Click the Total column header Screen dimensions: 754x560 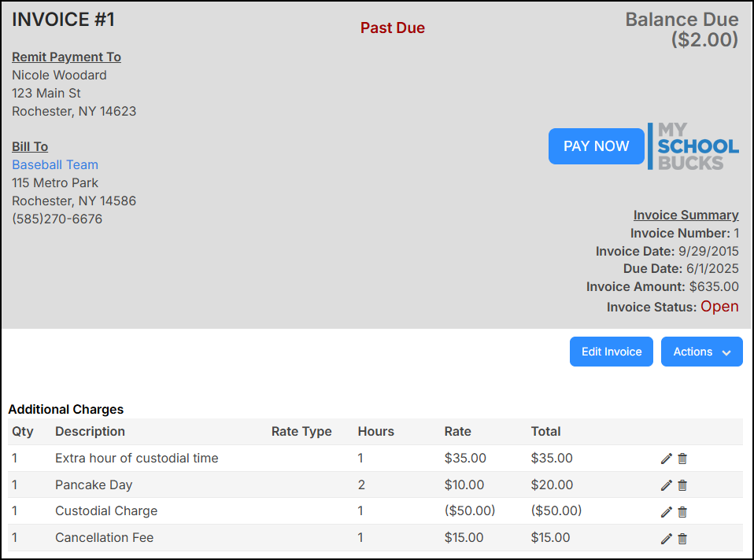(545, 431)
